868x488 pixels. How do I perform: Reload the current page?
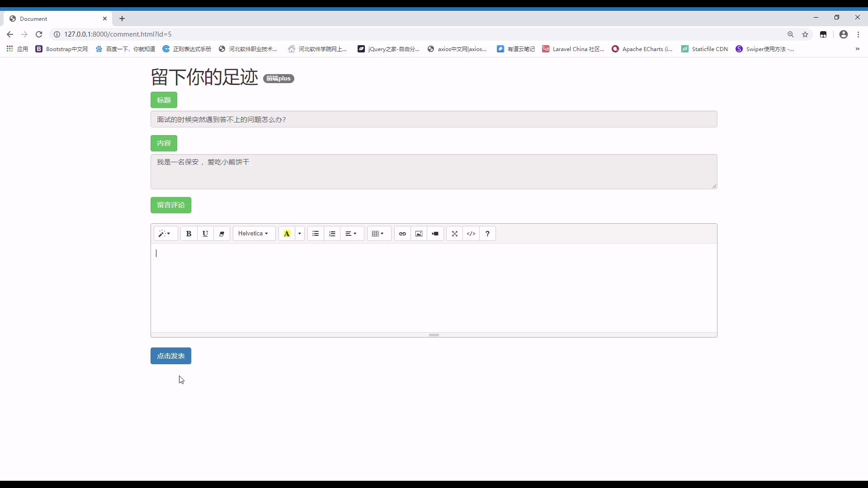39,34
